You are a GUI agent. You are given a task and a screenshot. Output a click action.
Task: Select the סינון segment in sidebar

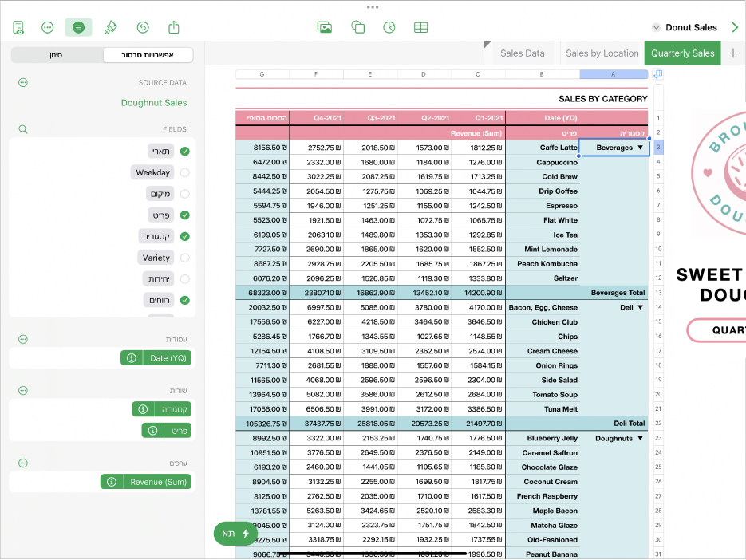click(x=57, y=55)
